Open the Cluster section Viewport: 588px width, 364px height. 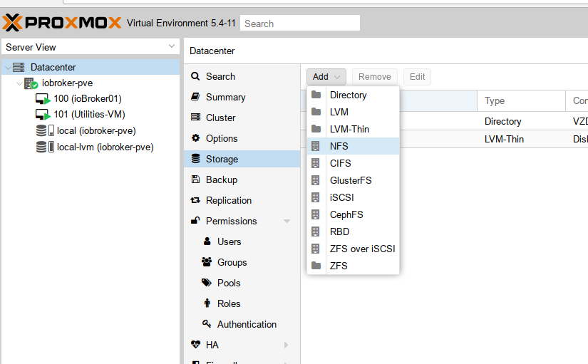242,118
